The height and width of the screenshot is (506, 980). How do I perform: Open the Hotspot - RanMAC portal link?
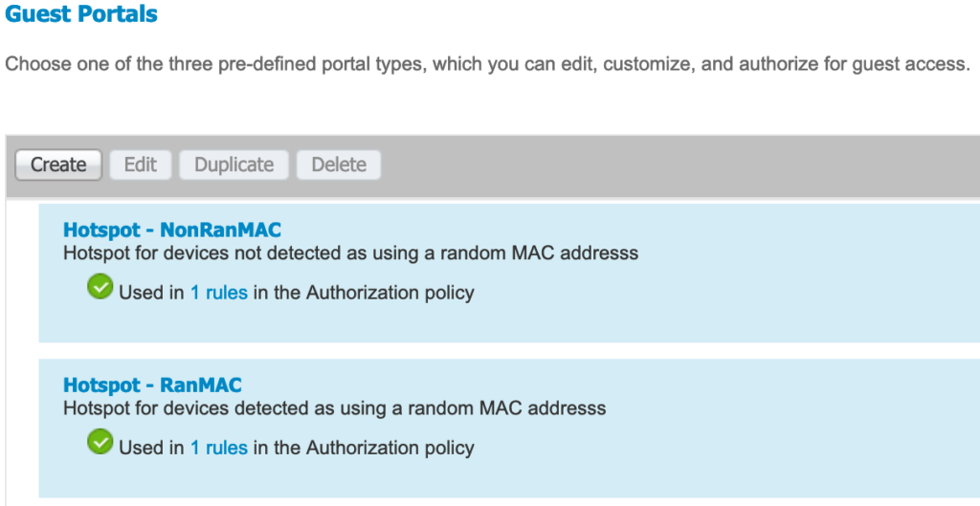click(152, 385)
